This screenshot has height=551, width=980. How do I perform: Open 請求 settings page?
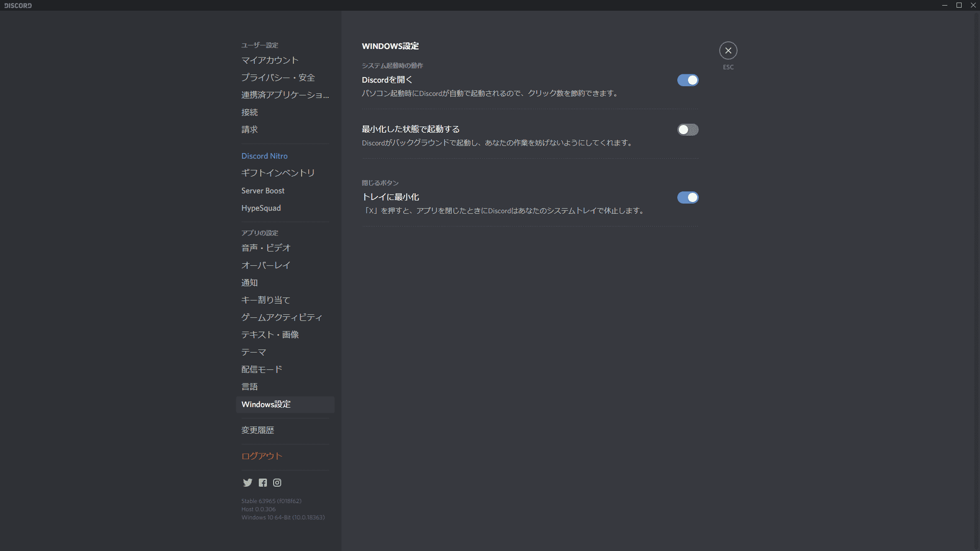(285, 130)
